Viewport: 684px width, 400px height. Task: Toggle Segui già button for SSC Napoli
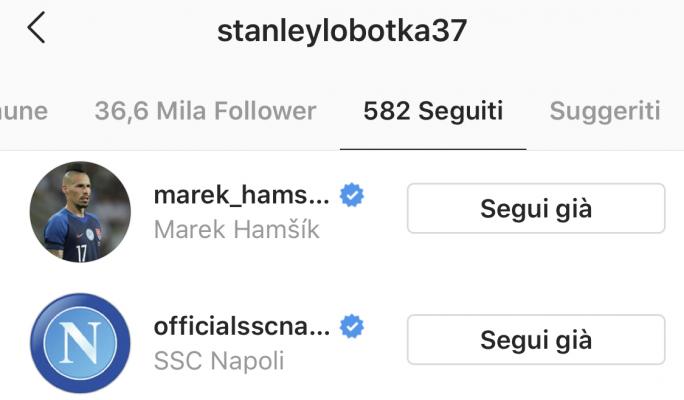536,340
